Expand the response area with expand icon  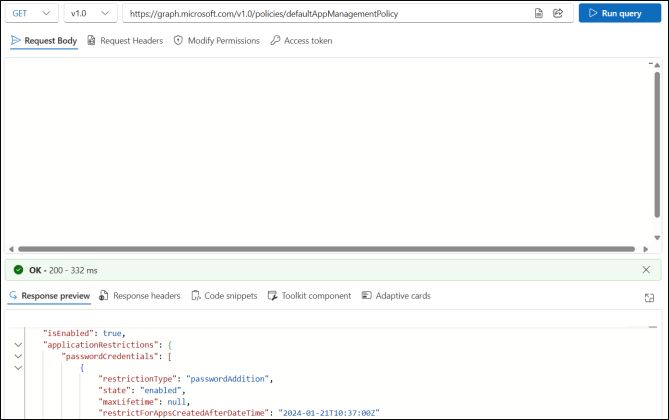tap(649, 298)
